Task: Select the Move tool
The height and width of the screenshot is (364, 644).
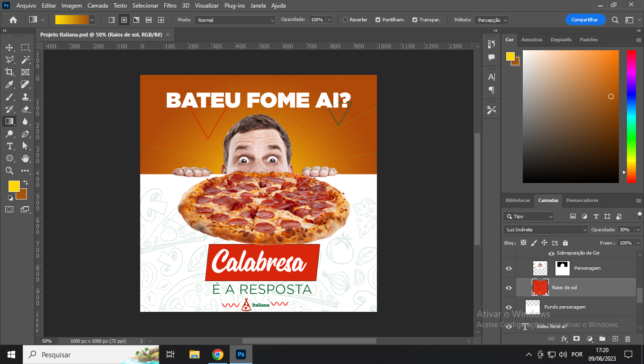Action: (9, 47)
